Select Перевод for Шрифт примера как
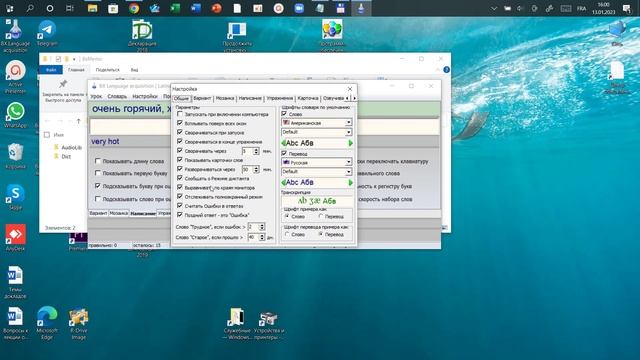This screenshot has height=360, width=640. pos(321,216)
